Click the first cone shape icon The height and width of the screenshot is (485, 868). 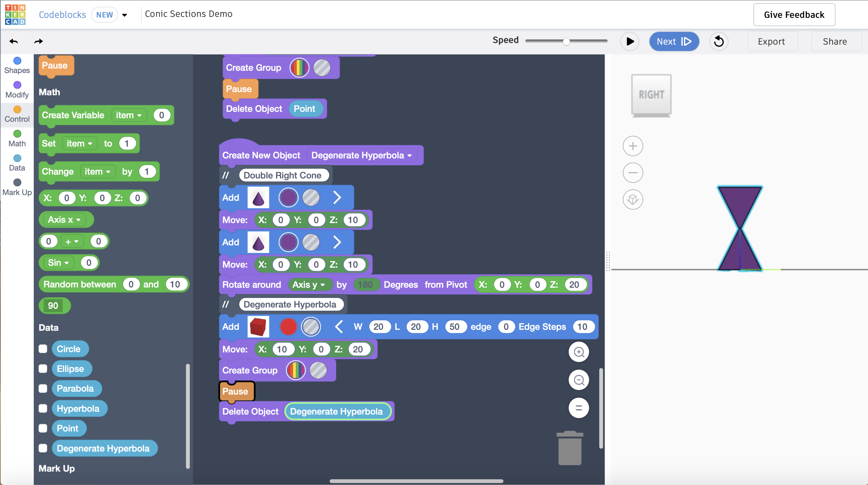pos(258,198)
